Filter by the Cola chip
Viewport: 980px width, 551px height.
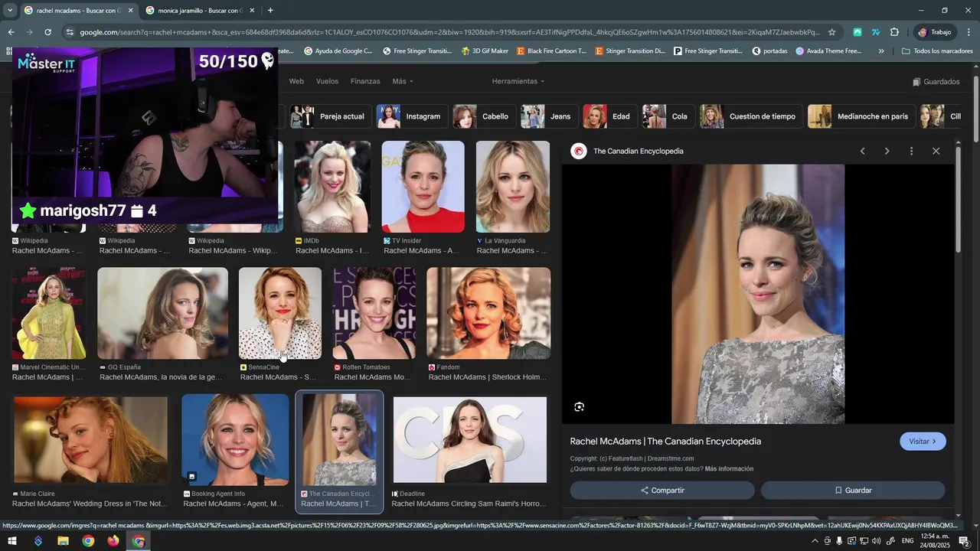(668, 116)
